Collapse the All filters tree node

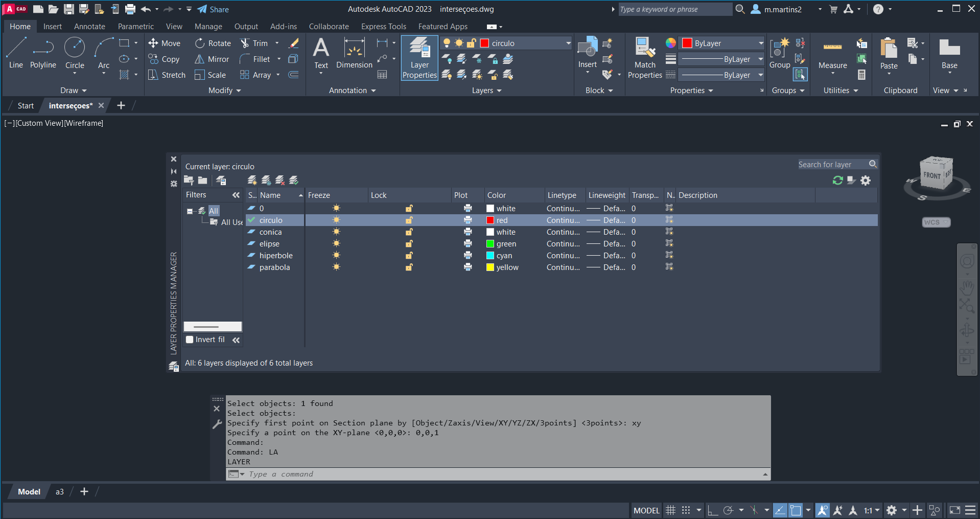pos(190,211)
